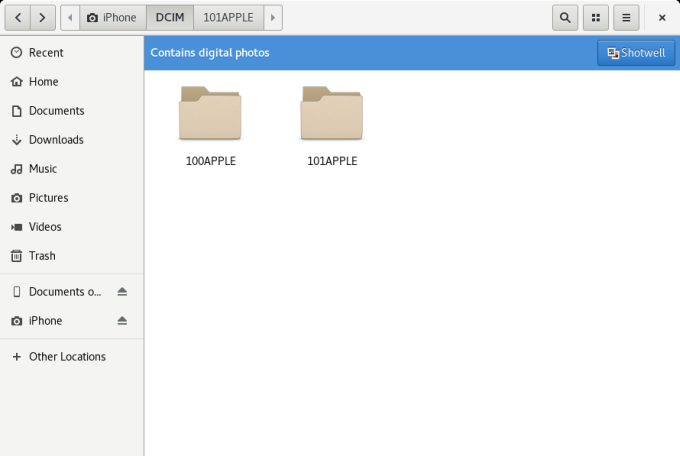Select the 101APPLE folder icon
The width and height of the screenshot is (680, 456).
click(x=332, y=113)
